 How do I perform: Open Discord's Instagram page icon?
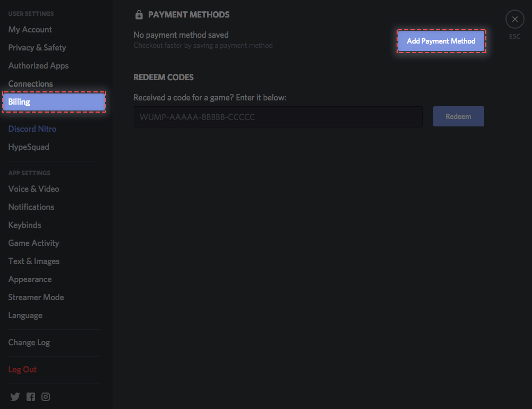pos(46,396)
